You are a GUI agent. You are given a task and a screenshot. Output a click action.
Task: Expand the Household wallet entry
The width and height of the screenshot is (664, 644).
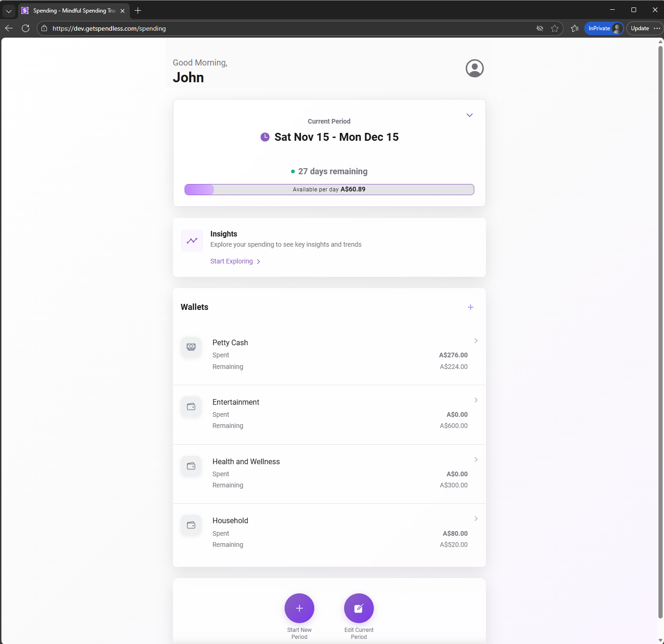(476, 519)
